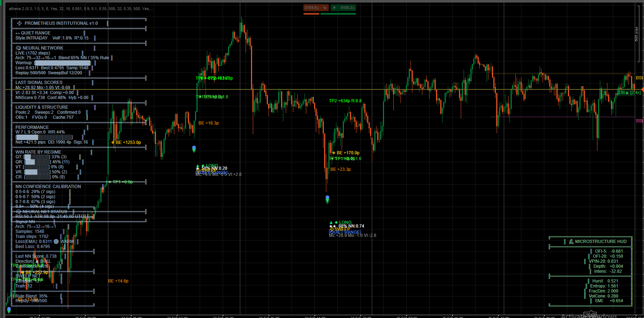The image size is (644, 318).
Task: Click the buy price button showing 5185.2
Action: pos(343,8)
